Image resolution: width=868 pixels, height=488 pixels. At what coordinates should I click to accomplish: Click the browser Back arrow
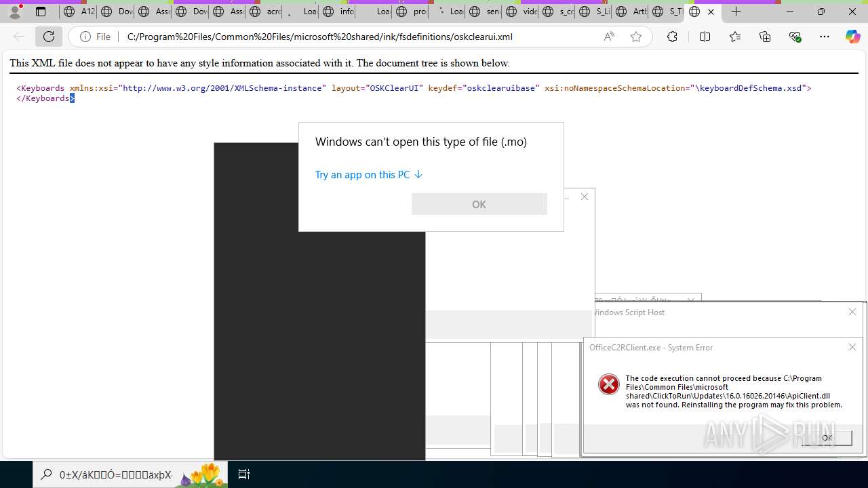point(19,37)
